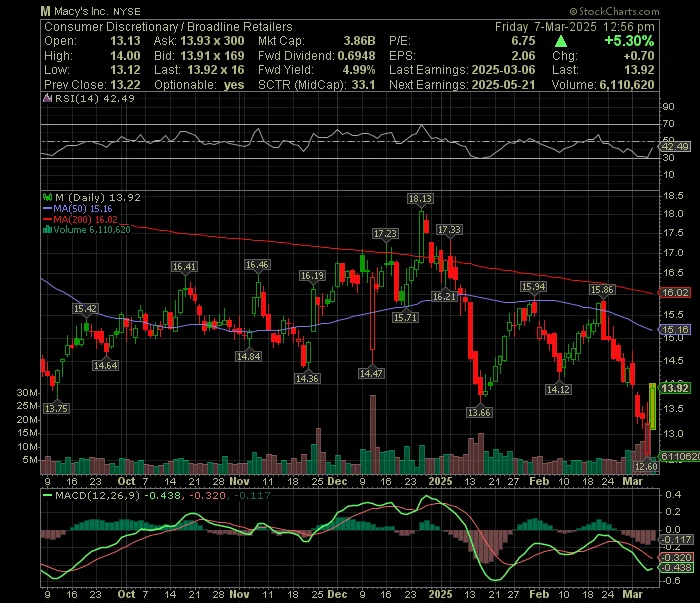This screenshot has height=603, width=700.
Task: Click the High value 14.00
Action: coord(125,56)
